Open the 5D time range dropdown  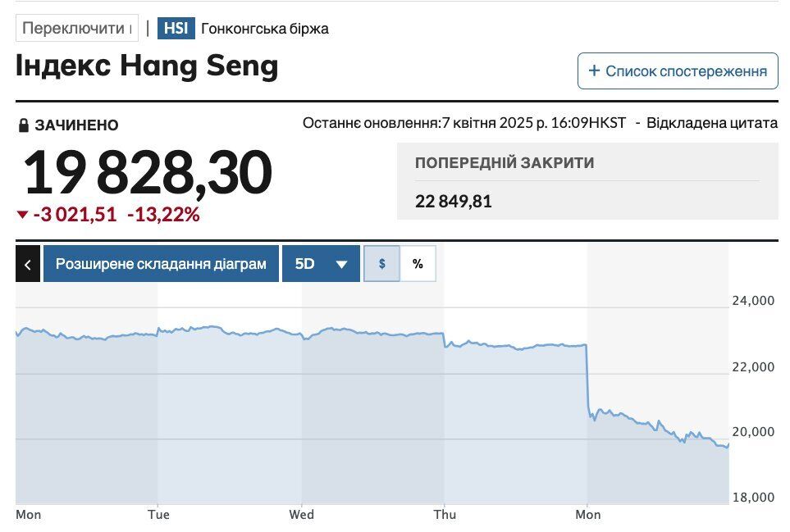pos(321,264)
